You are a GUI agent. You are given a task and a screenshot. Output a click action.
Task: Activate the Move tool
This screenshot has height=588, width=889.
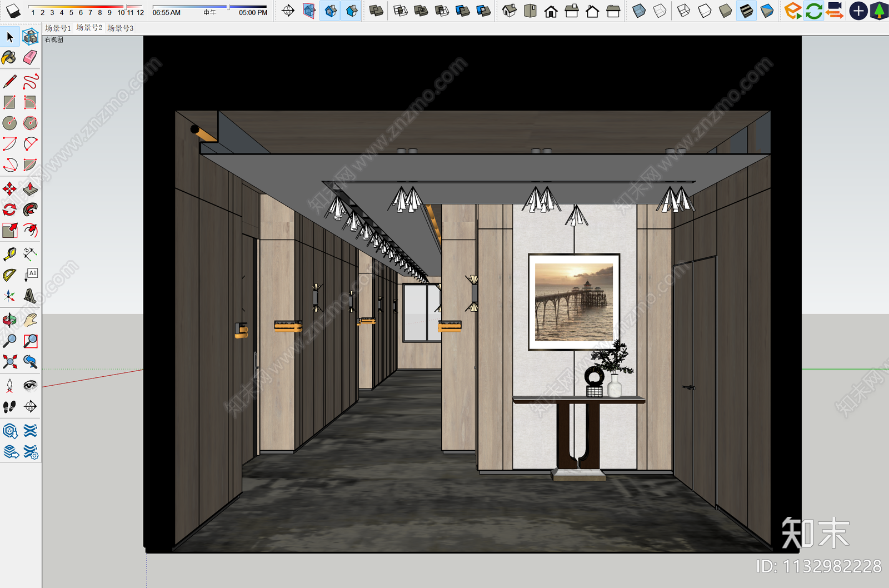(x=9, y=189)
